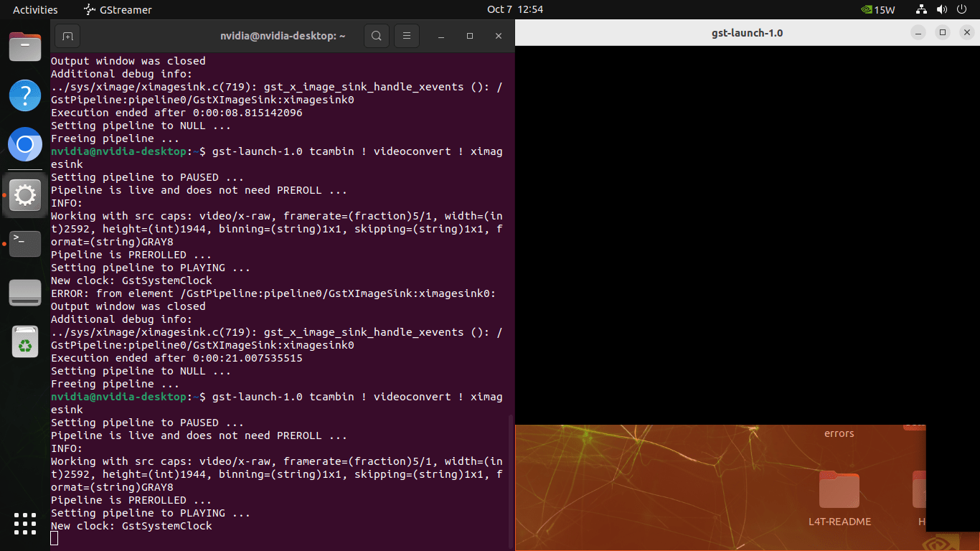Open the terminal hamburger menu
This screenshot has height=551, width=980.
(406, 35)
